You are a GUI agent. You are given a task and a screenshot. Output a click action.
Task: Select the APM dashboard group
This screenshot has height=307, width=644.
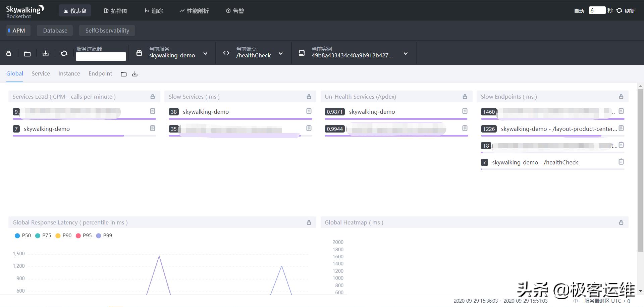[x=18, y=31]
